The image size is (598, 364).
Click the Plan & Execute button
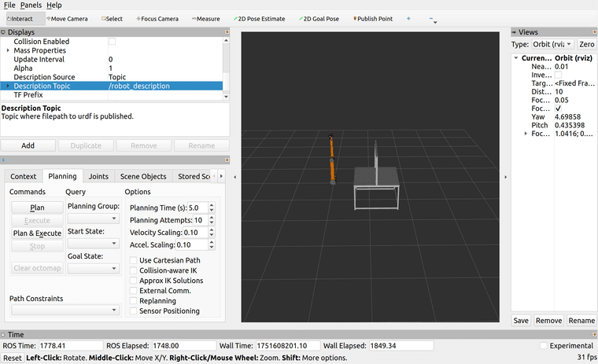pyautogui.click(x=38, y=233)
